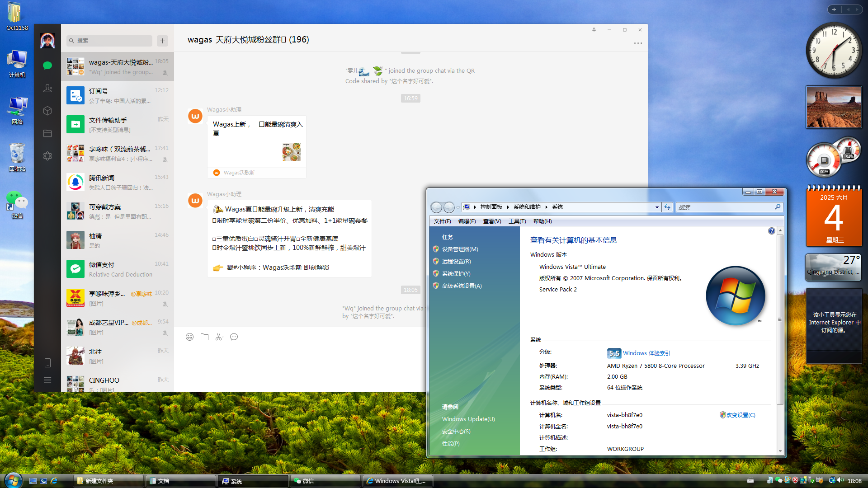868x488 pixels.
Task: Open the 查看(V) menu
Action: (x=492, y=221)
